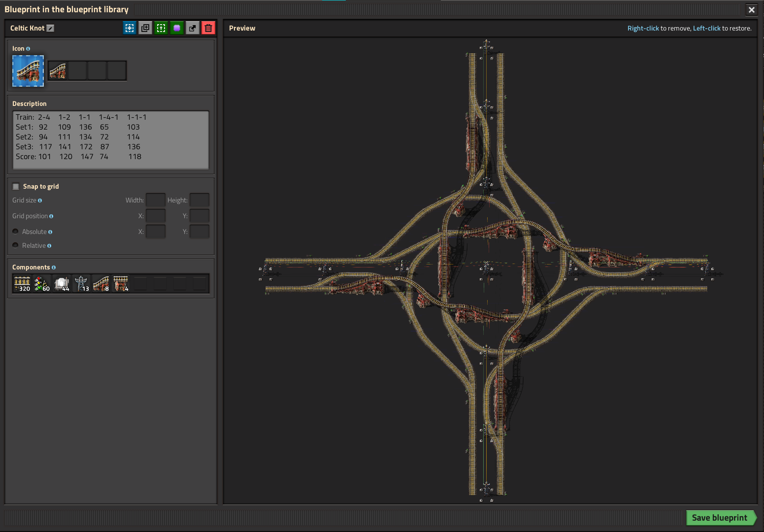Click the first rail ramp icon slot
The image size is (764, 532).
coord(58,71)
